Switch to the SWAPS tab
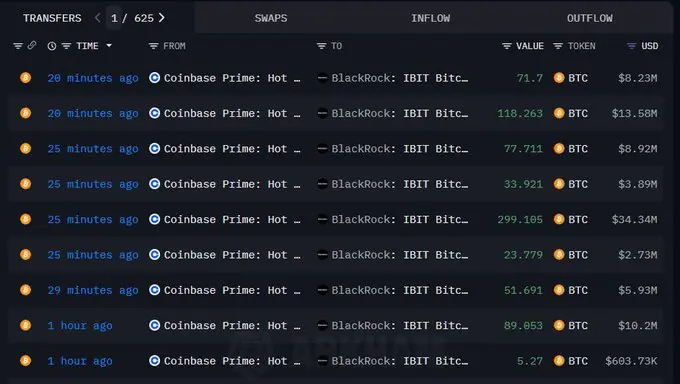Screen dimensions: 680x384 271,18
